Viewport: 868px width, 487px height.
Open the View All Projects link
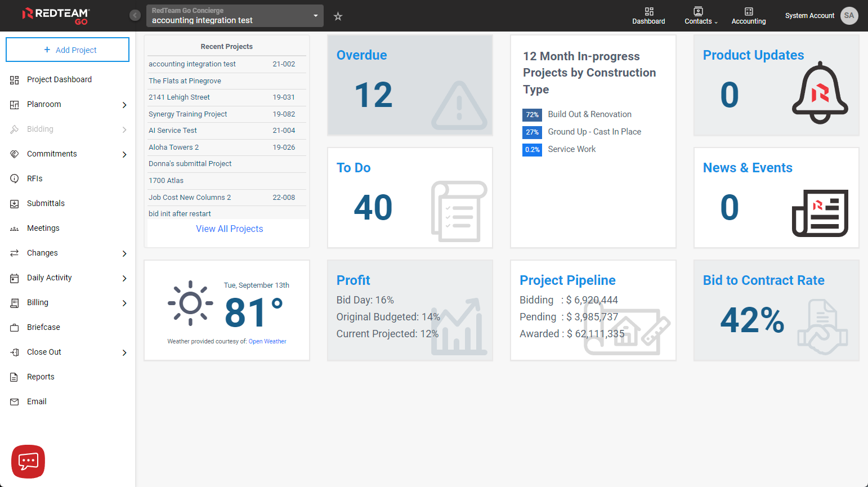[x=229, y=229]
